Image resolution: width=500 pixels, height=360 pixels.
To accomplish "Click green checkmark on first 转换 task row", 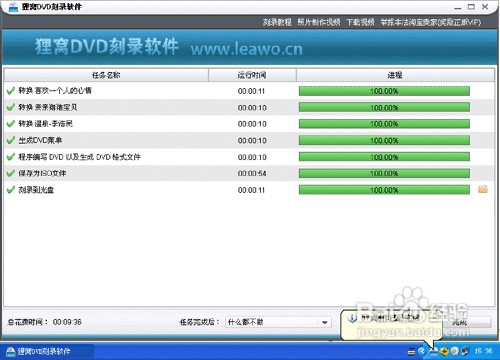I will 11,90.
